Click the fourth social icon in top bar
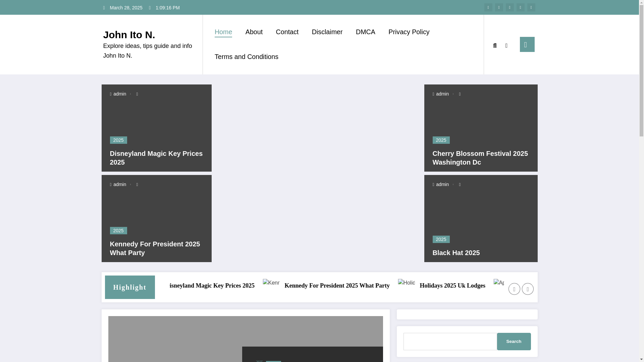The width and height of the screenshot is (644, 362). pyautogui.click(x=520, y=7)
